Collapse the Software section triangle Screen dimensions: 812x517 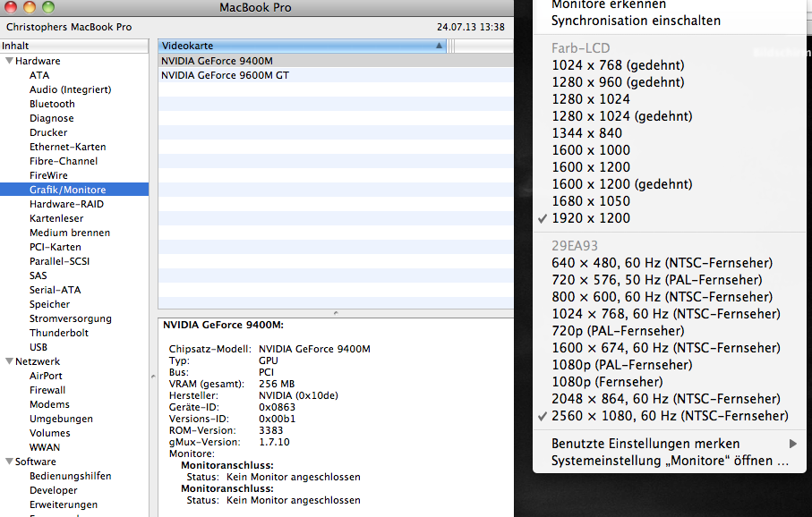[x=9, y=462]
